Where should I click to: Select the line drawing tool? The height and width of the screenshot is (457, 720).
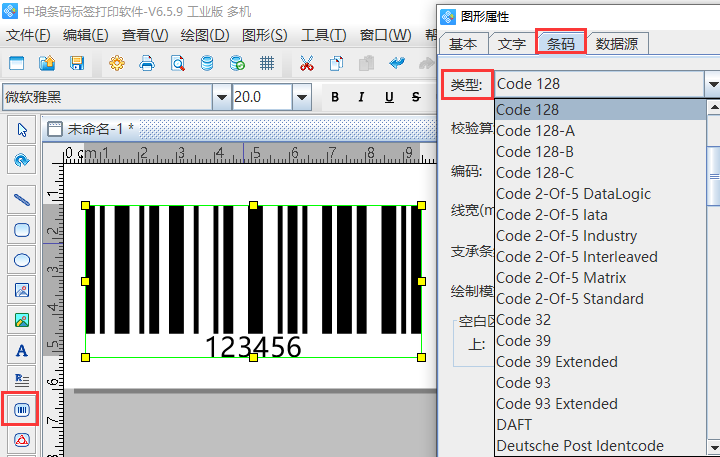point(22,199)
